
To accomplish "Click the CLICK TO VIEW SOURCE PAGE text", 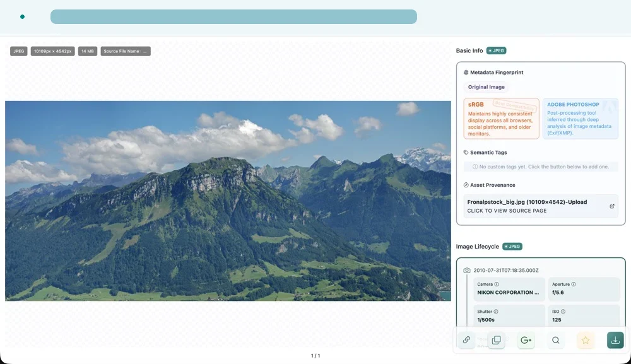I will 507,211.
